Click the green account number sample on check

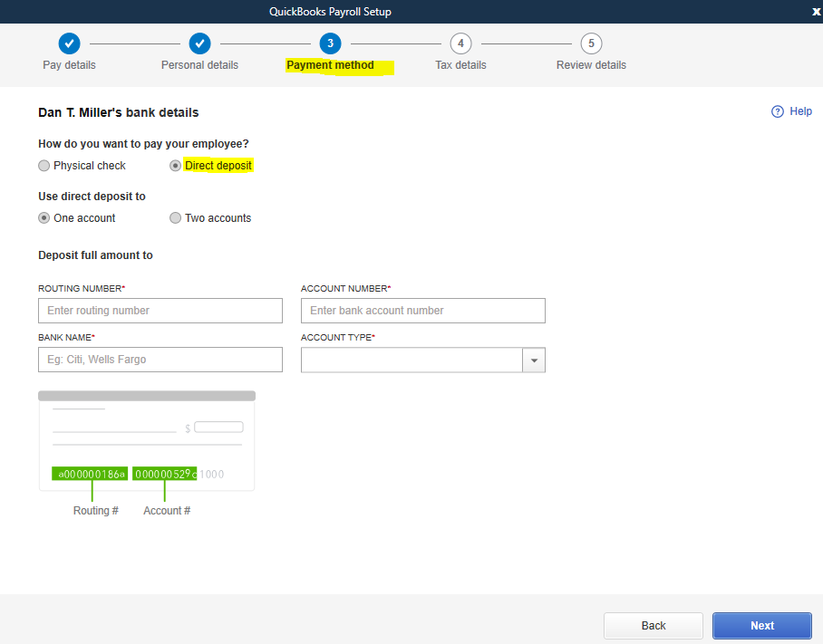pos(164,474)
